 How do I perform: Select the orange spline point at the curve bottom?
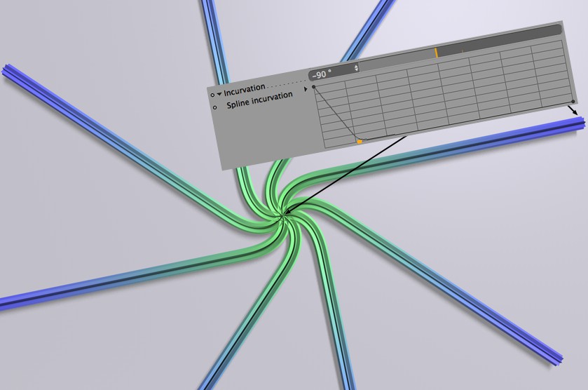[360, 142]
